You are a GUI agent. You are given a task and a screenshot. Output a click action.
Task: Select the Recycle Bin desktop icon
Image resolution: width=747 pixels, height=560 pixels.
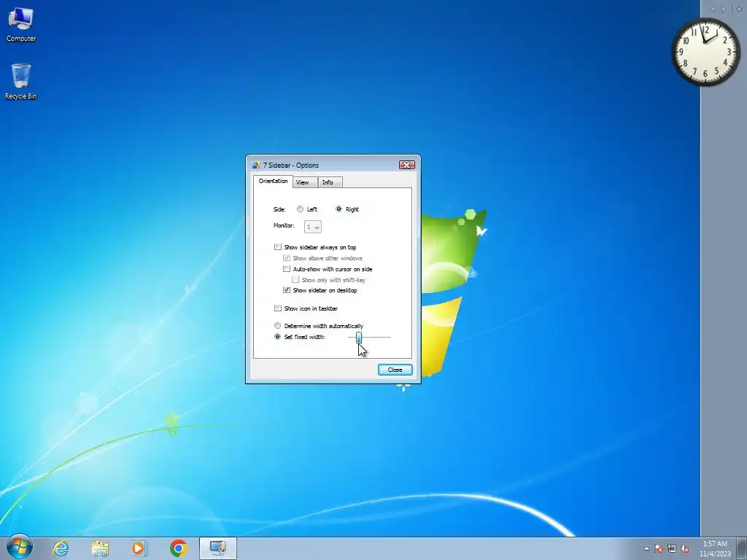tap(21, 82)
